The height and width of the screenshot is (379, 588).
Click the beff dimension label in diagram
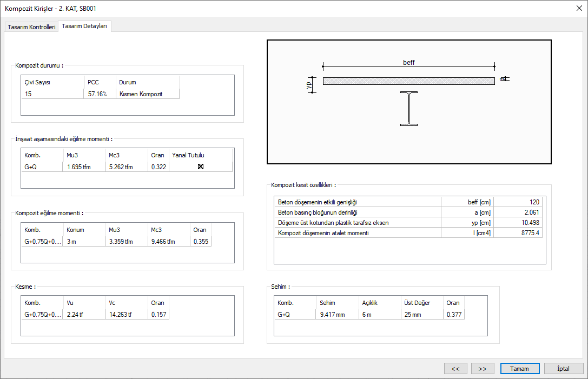(x=409, y=62)
